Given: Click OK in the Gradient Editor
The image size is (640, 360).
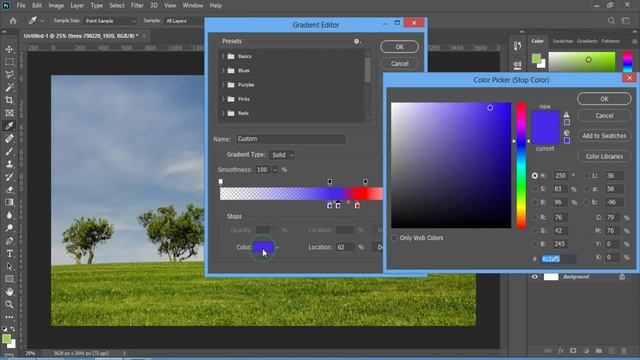Looking at the screenshot, I should point(400,47).
